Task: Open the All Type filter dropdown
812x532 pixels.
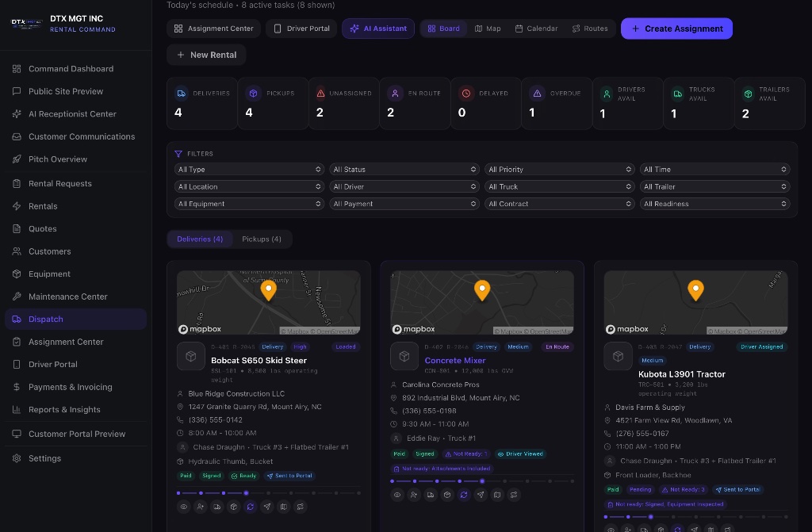Action: [250, 170]
